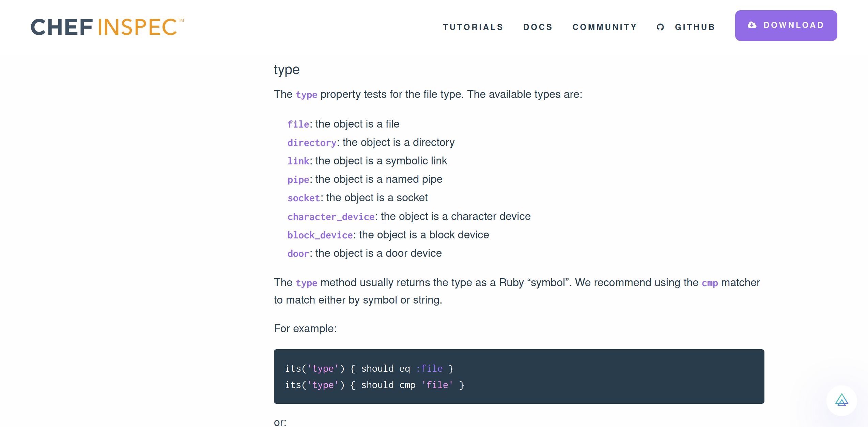Open the Community page
This screenshot has width=868, height=427.
[605, 27]
